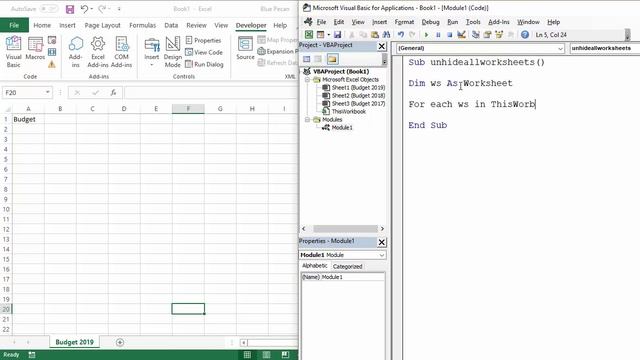The width and height of the screenshot is (640, 360).
Task: Open COM Add-ins in Excel ribbon
Action: 121,51
